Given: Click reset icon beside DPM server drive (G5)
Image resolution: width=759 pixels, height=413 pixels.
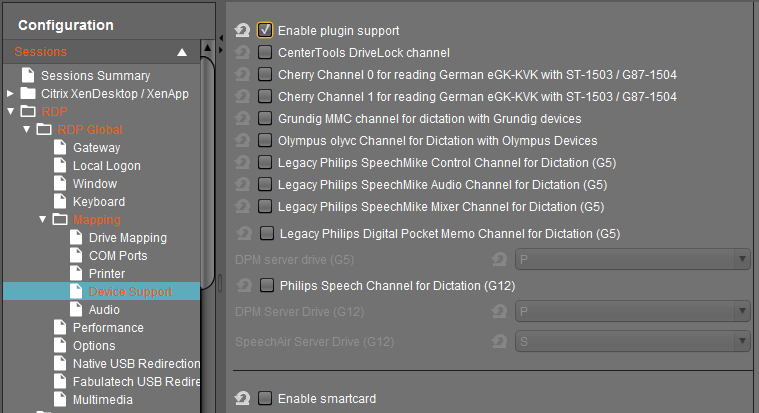Looking at the screenshot, I should pyautogui.click(x=499, y=259).
